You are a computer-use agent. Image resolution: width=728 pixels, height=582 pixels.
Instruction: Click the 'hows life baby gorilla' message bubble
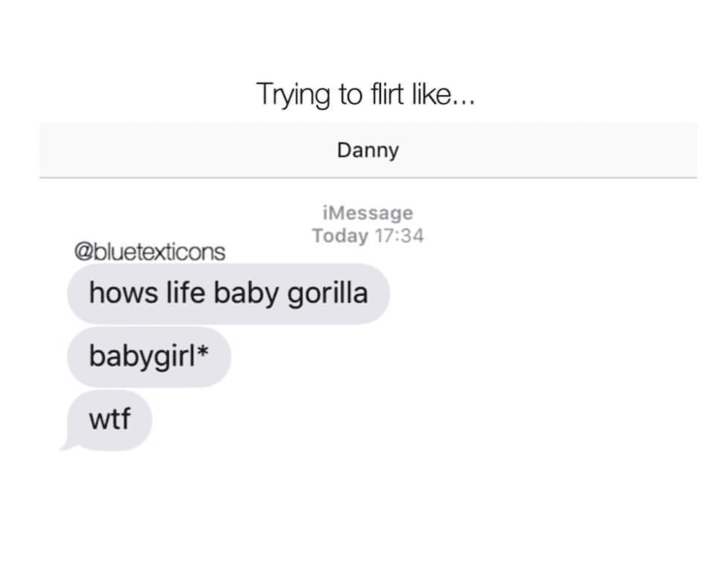228,293
